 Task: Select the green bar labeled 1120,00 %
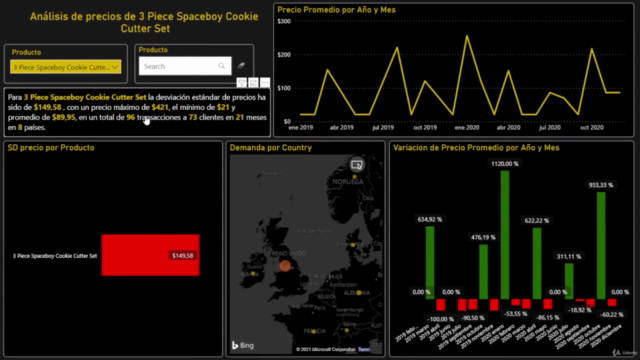(x=505, y=235)
